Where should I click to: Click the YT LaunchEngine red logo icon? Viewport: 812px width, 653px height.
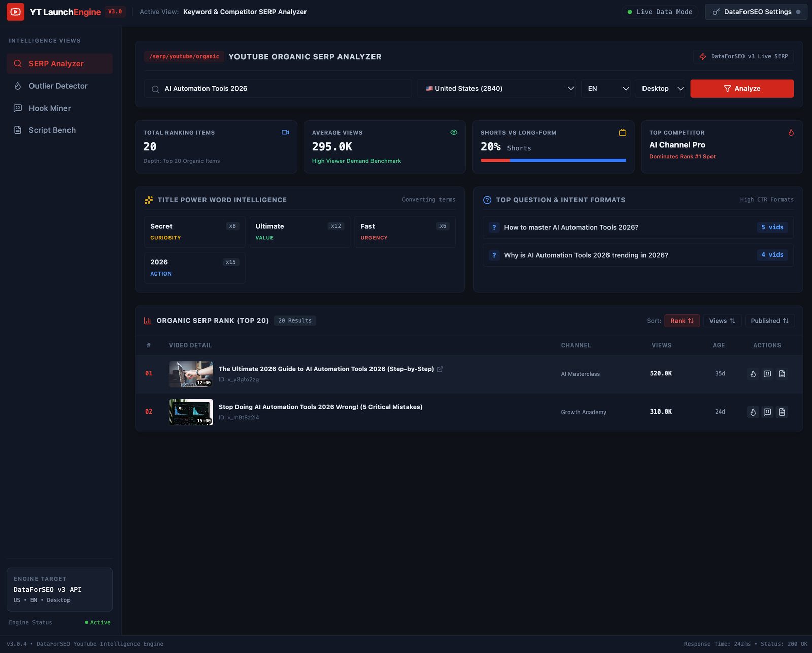[15, 12]
